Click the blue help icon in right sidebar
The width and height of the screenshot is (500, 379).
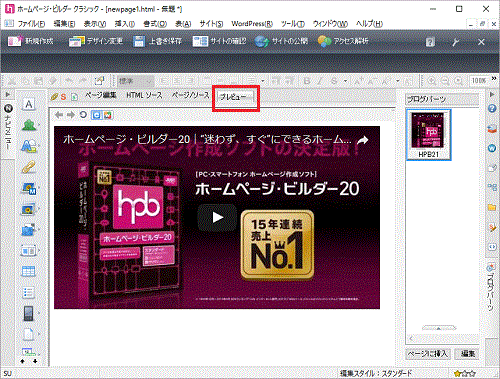pyautogui.click(x=492, y=109)
